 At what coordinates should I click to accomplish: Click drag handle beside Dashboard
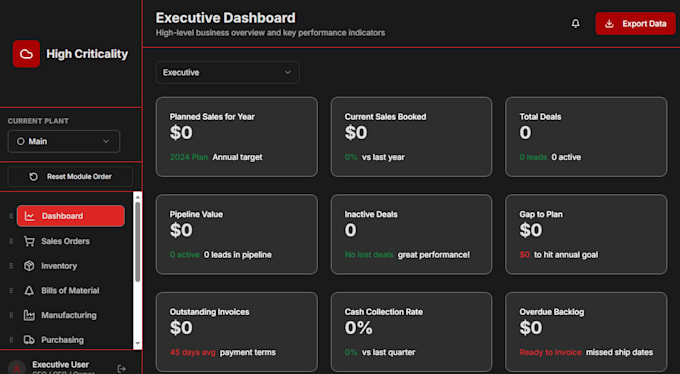click(11, 216)
